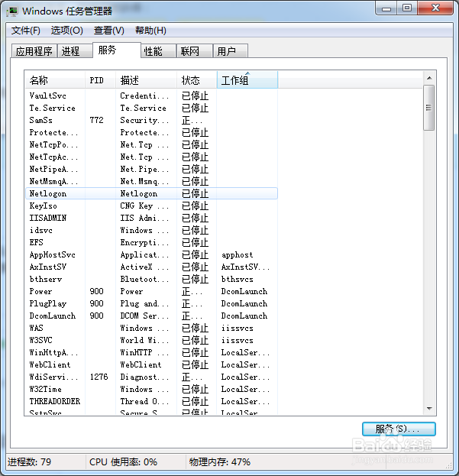Image resolution: width=459 pixels, height=476 pixels.
Task: Select the Te.Service name cell
Action: coord(52,108)
